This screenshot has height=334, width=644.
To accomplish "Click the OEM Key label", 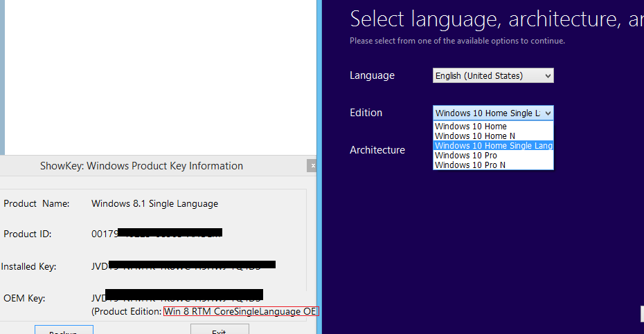I will [x=24, y=298].
